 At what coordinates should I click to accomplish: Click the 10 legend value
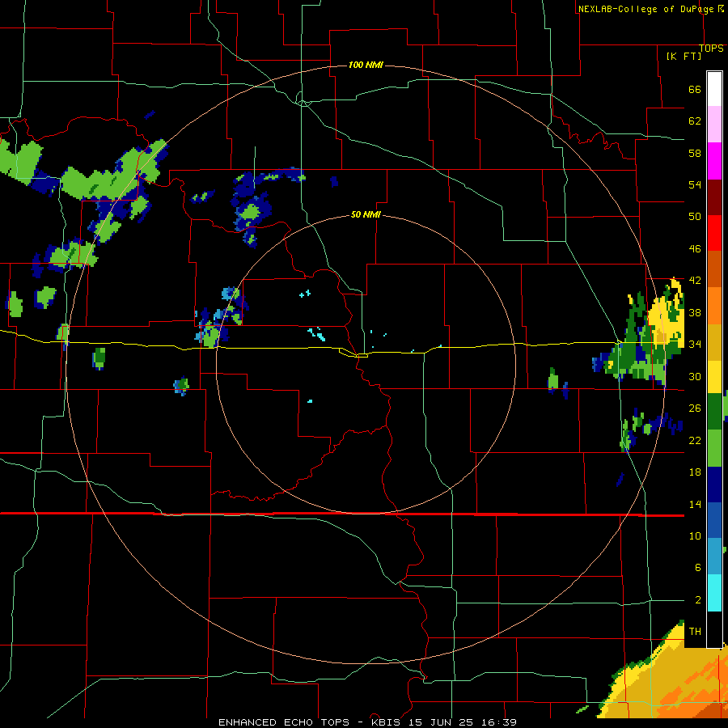(695, 536)
